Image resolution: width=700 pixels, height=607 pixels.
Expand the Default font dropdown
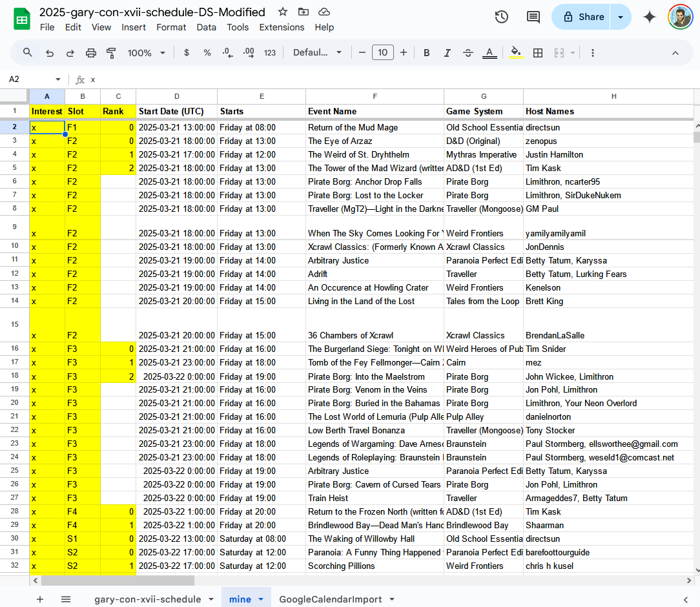point(317,53)
